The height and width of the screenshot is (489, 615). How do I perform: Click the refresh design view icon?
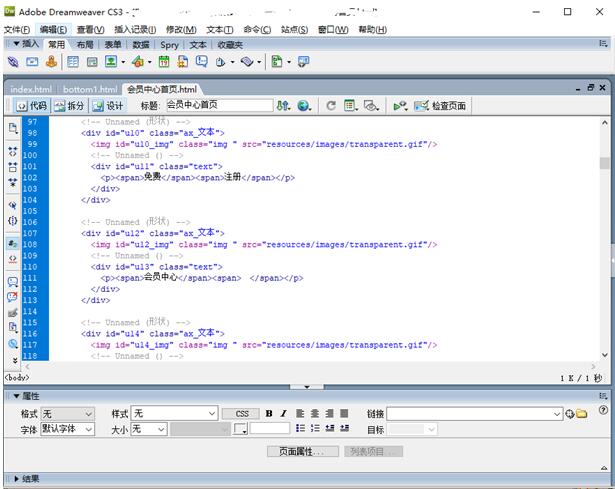(x=330, y=105)
